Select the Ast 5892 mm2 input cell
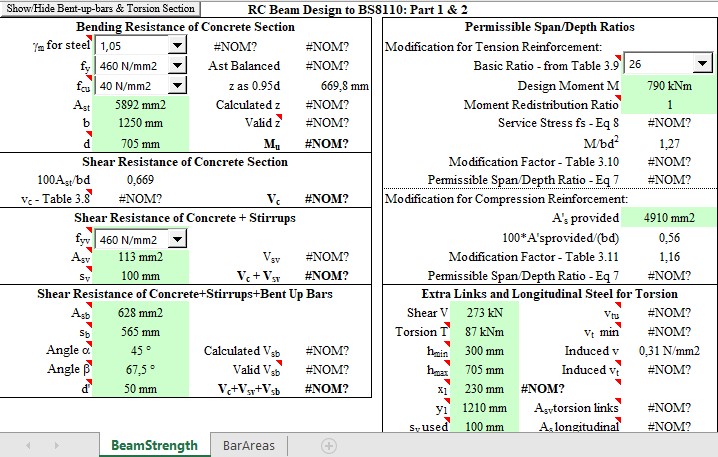Image resolution: width=718 pixels, height=457 pixels. coord(141,105)
